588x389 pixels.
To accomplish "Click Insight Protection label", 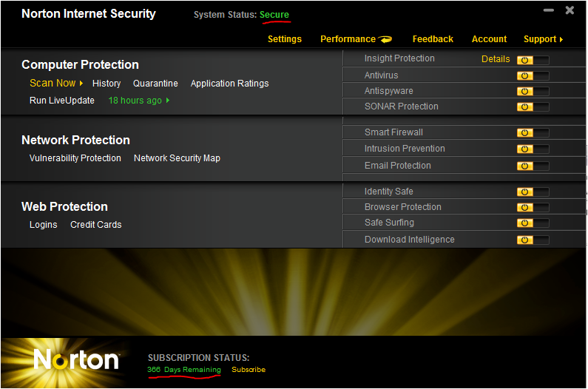I will point(399,58).
